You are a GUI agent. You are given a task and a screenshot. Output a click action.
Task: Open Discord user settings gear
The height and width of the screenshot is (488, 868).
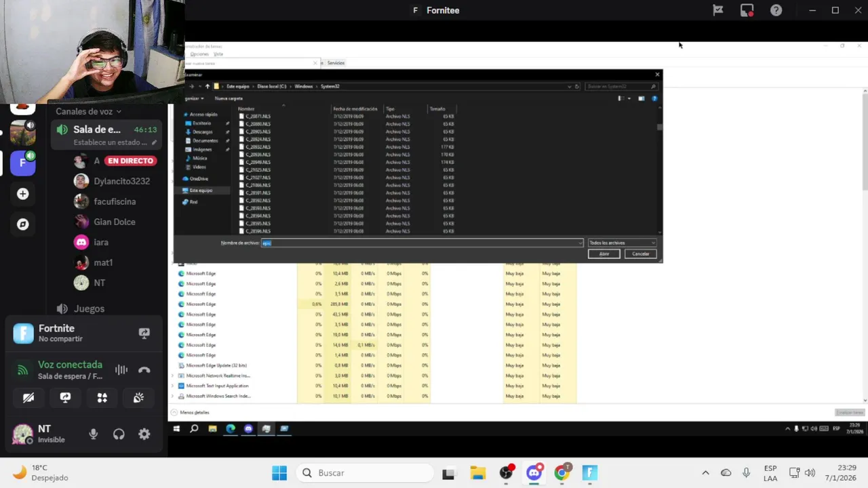(144, 434)
